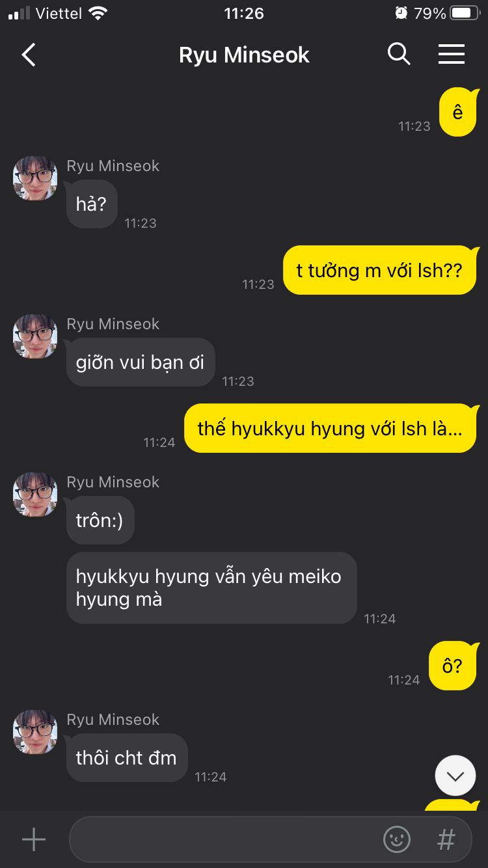
Task: Open the hamburger chat menu
Action: 452,54
